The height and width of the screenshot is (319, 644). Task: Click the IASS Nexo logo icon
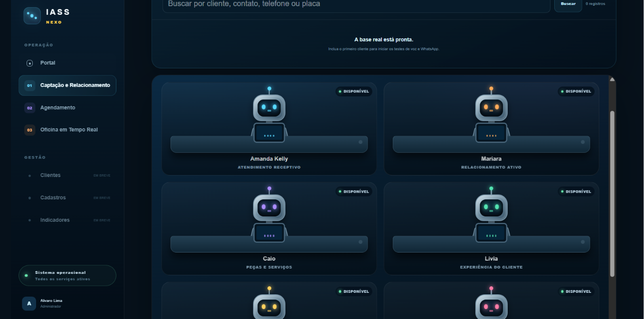click(x=32, y=16)
